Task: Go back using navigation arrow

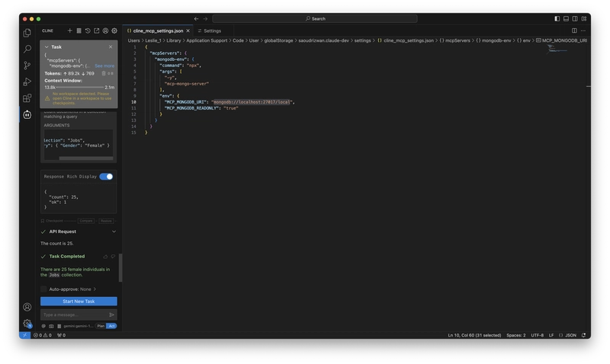Action: pos(196,18)
